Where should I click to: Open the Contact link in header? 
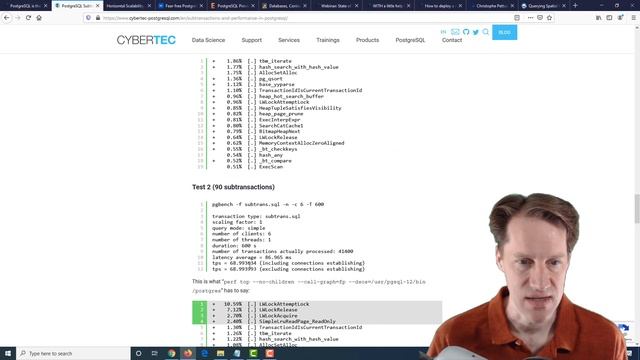[x=452, y=40]
